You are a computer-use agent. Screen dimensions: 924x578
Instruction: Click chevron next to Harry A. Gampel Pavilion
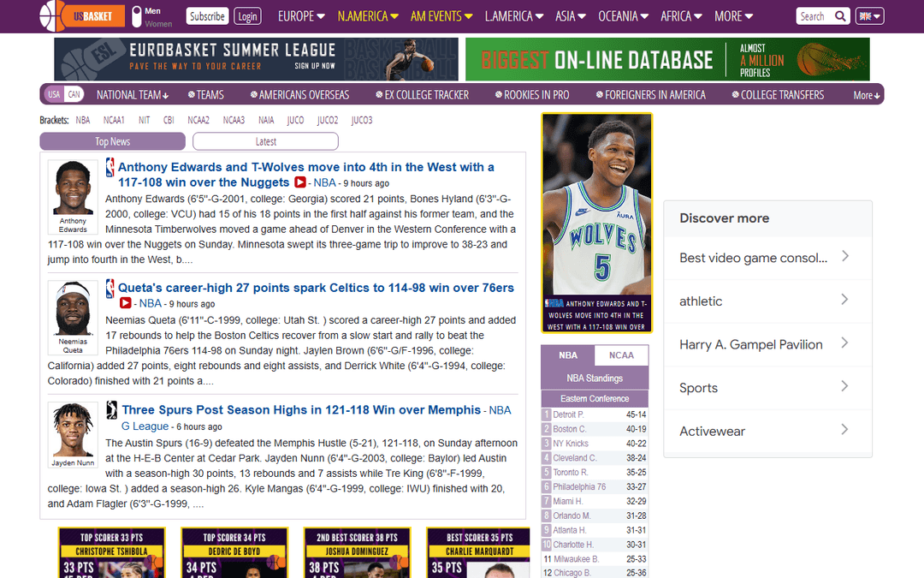844,343
